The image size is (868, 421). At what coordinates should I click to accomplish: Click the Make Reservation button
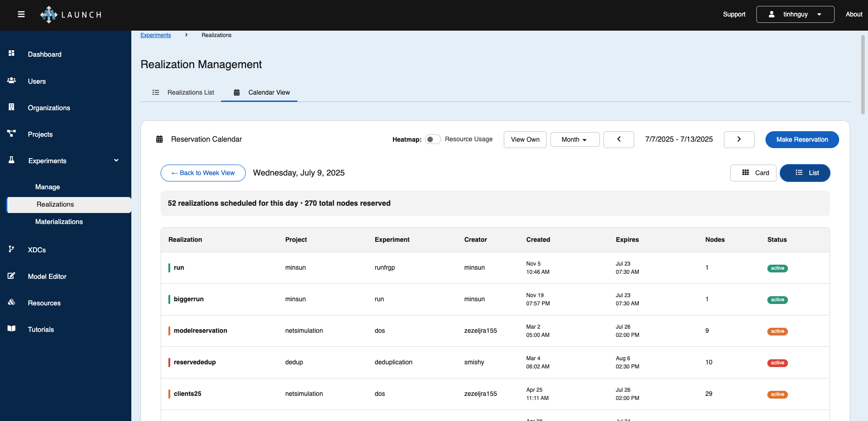tap(802, 139)
